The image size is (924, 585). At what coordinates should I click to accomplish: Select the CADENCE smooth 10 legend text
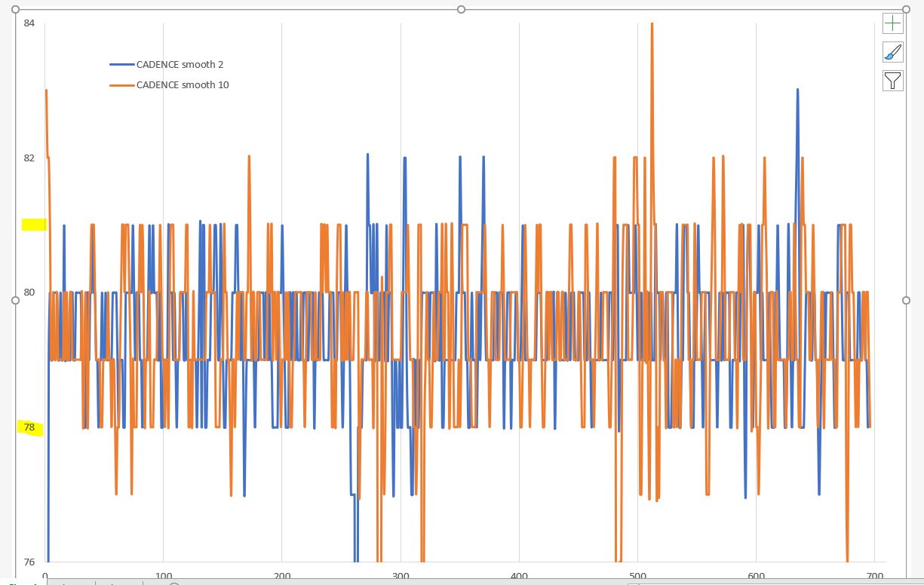[x=182, y=85]
